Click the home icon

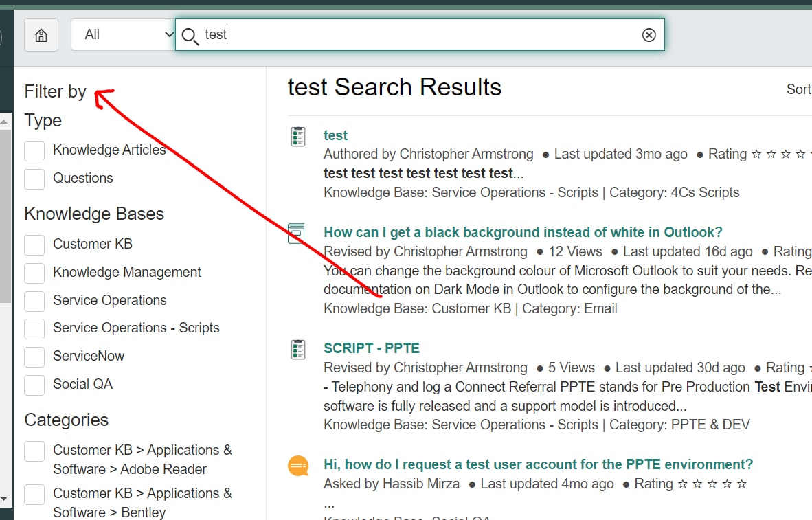41,34
